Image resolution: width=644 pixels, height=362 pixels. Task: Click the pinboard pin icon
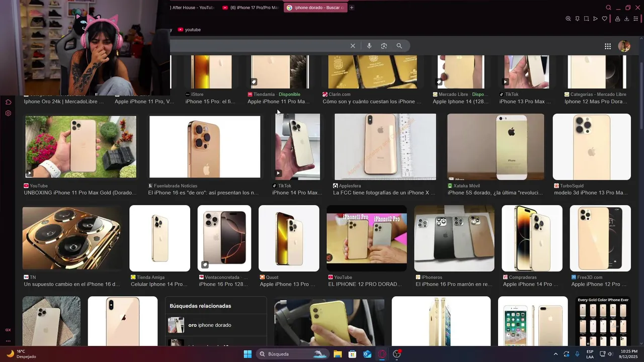point(577,19)
